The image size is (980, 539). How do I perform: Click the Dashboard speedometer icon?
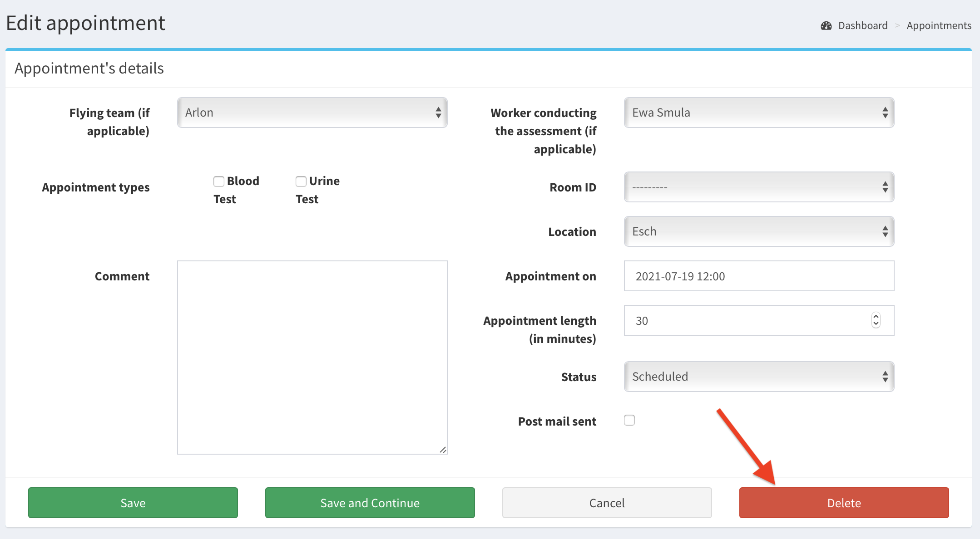point(826,26)
